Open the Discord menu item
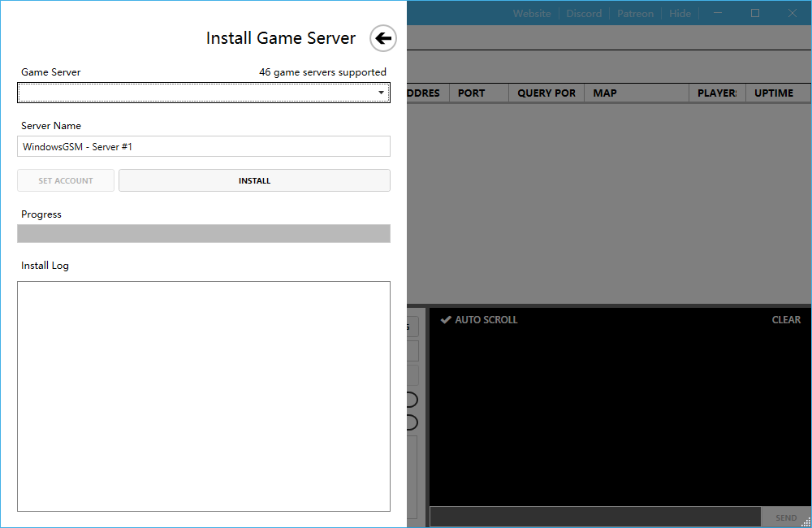 [x=584, y=13]
